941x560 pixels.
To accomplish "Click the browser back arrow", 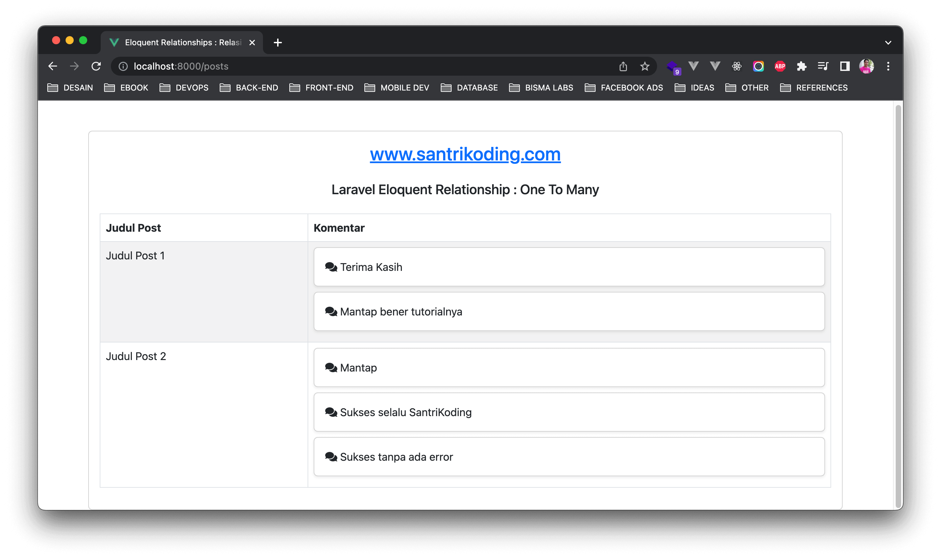I will click(53, 67).
